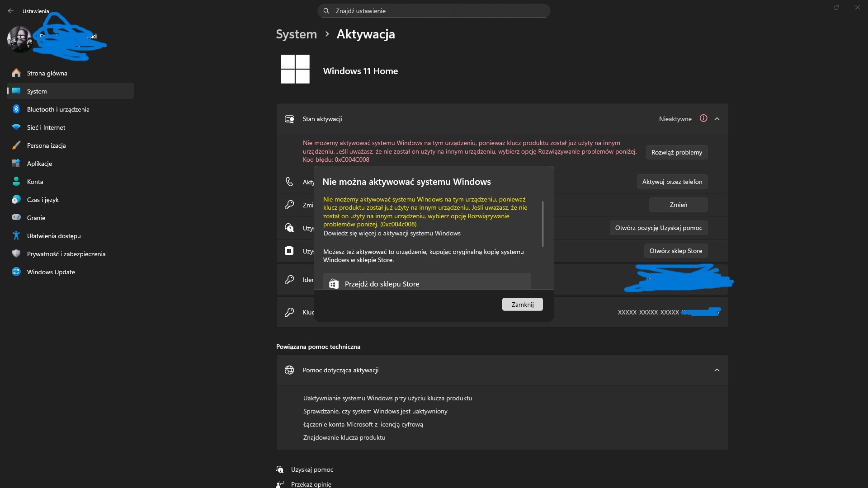The image size is (868, 488).
Task: Click the Granie controller icon
Action: pos(16,218)
